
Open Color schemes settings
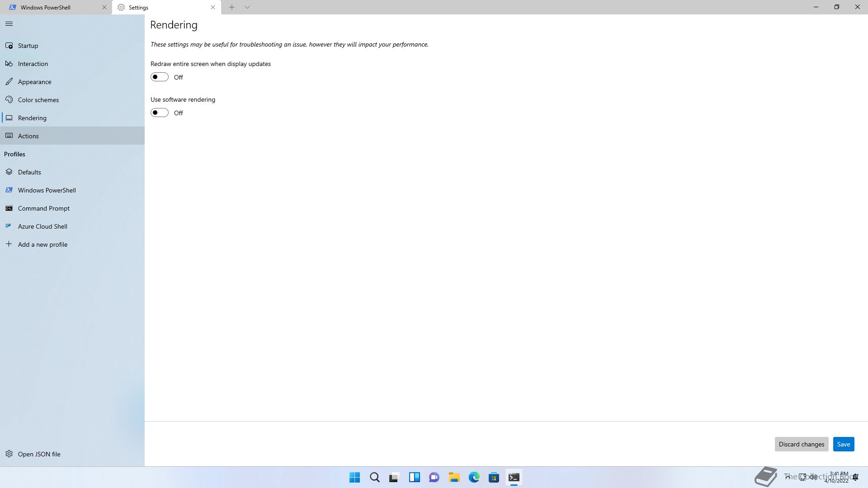click(x=38, y=100)
